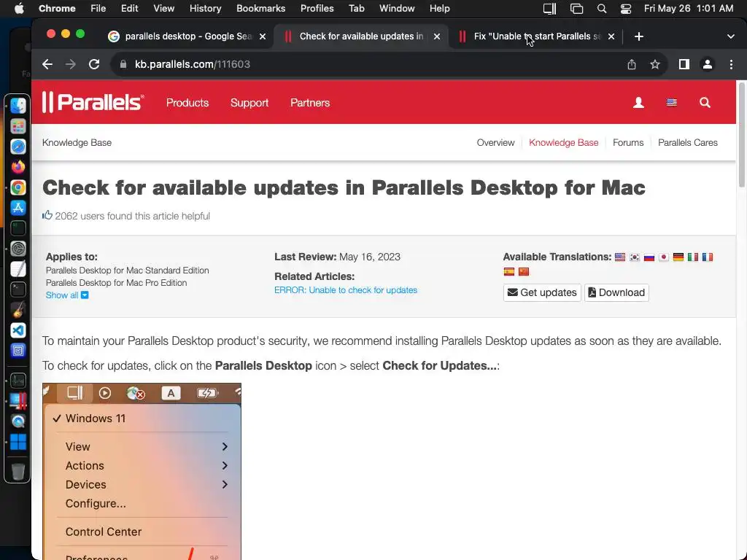Select the Spanish translation flag
The image size is (747, 560).
[x=508, y=271]
